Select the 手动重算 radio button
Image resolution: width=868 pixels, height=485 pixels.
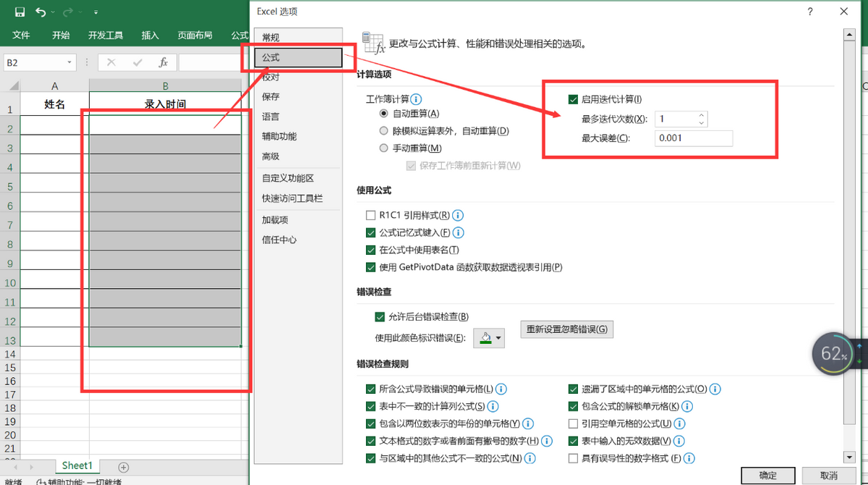coord(384,148)
